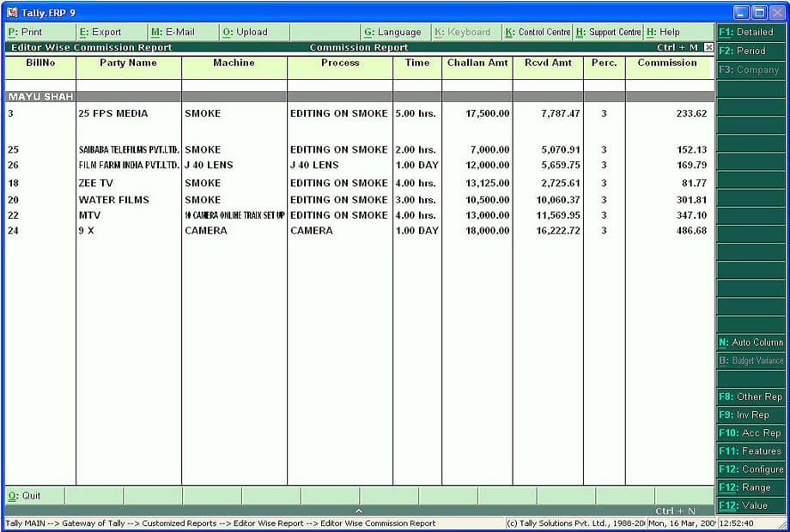Click received amount 10,060.37

[558, 200]
